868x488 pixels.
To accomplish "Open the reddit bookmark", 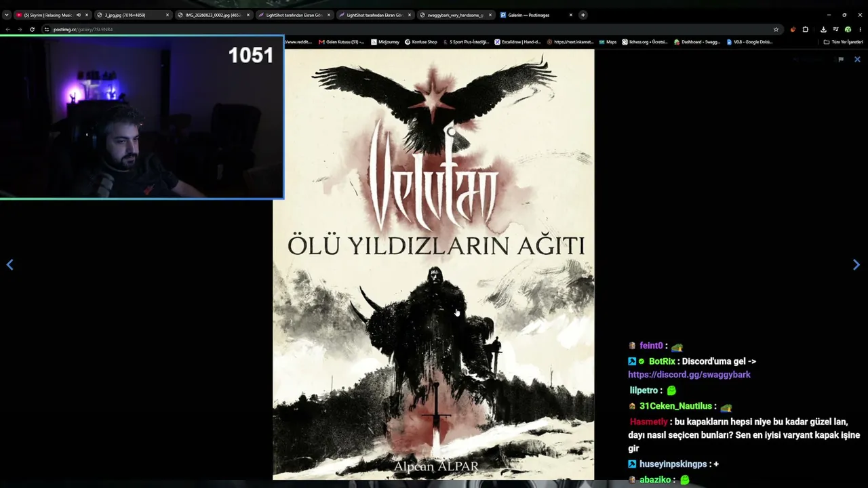I will (x=297, y=42).
